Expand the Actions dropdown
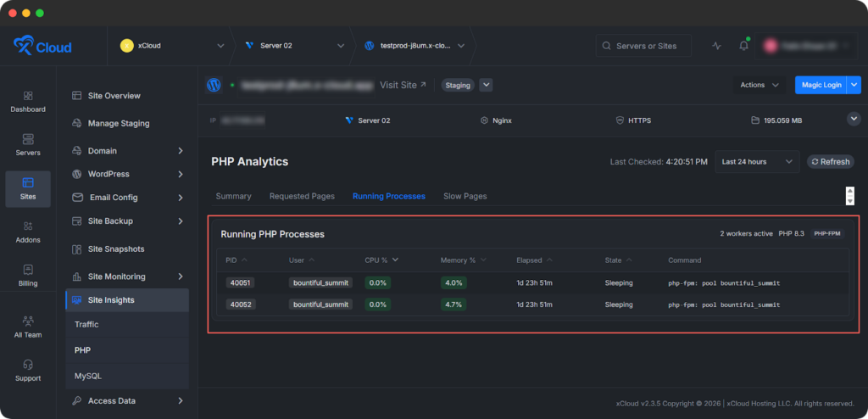Viewport: 868px width, 419px height. click(x=759, y=85)
